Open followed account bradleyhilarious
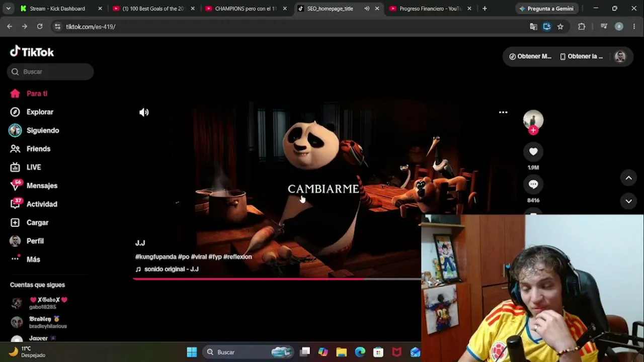The width and height of the screenshot is (644, 362). (42, 322)
